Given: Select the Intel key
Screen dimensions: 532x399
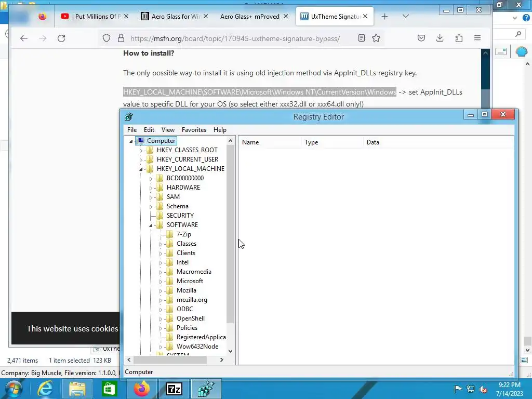Looking at the screenshot, I should pos(182,262).
